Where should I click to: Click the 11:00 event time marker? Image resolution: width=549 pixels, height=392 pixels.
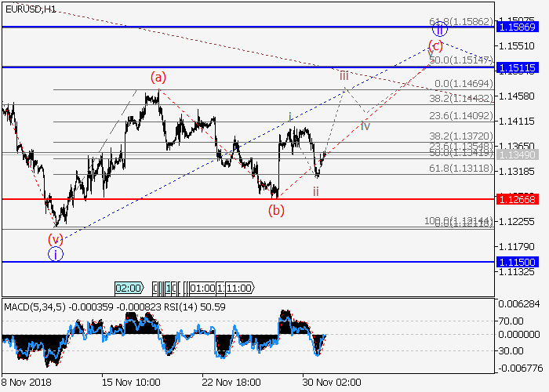(x=239, y=288)
